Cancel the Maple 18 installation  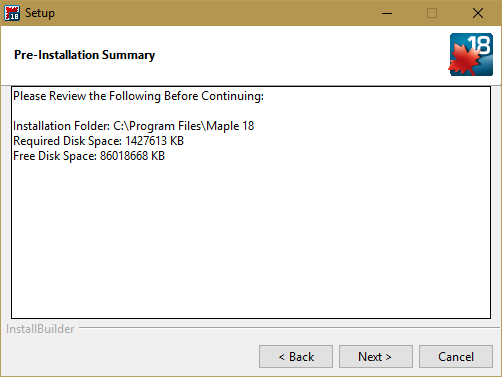(456, 357)
